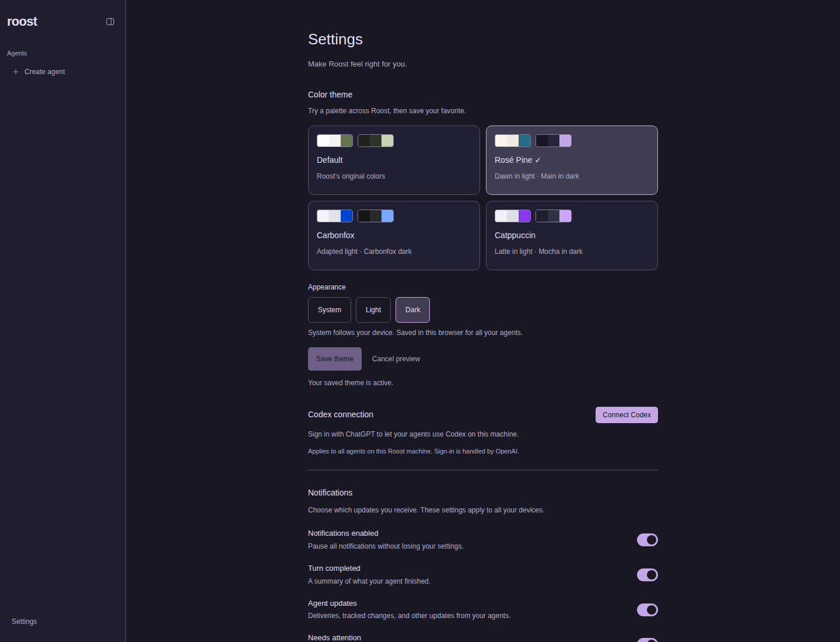The image size is (840, 642).
Task: Click the Default theme light palette swatch
Action: tap(335, 141)
